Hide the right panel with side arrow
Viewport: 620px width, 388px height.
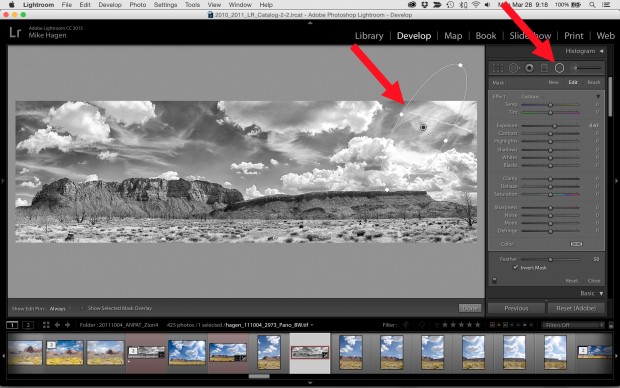pos(616,181)
